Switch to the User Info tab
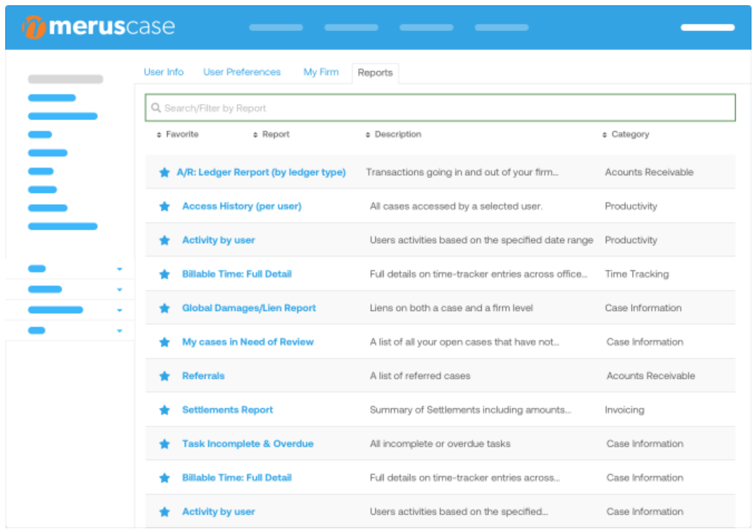The width and height of the screenshot is (756, 532). (163, 72)
